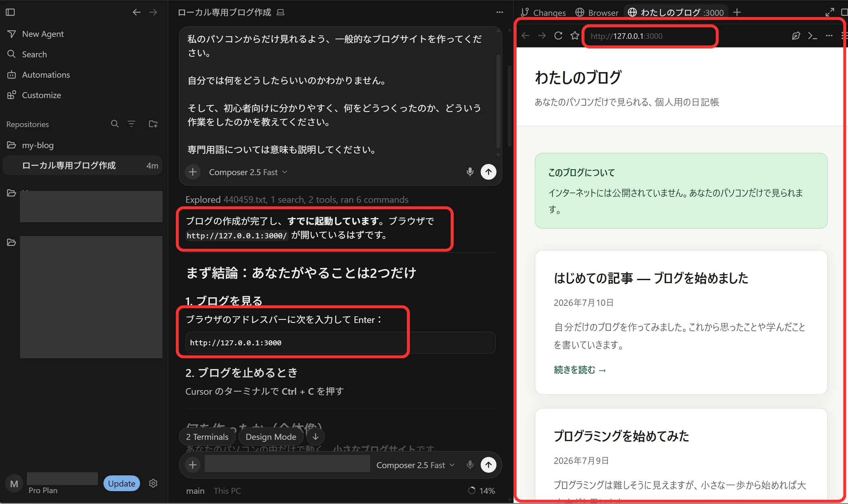848x504 pixels.
Task: Click the Pro Plan label
Action: [43, 491]
